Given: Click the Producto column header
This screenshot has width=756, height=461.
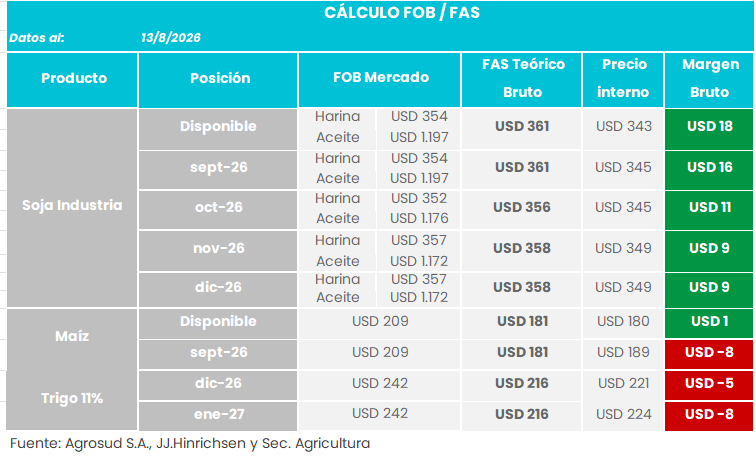Looking at the screenshot, I should coord(73,79).
